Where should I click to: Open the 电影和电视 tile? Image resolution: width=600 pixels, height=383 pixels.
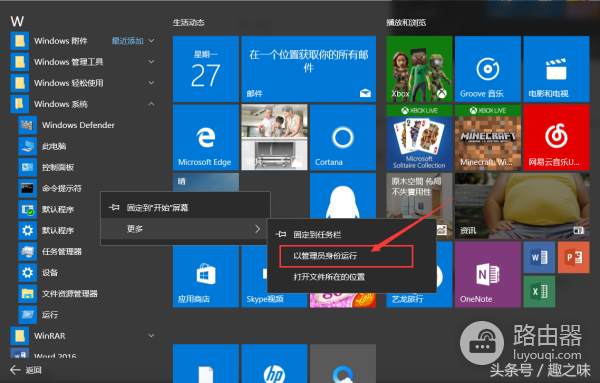click(556, 69)
